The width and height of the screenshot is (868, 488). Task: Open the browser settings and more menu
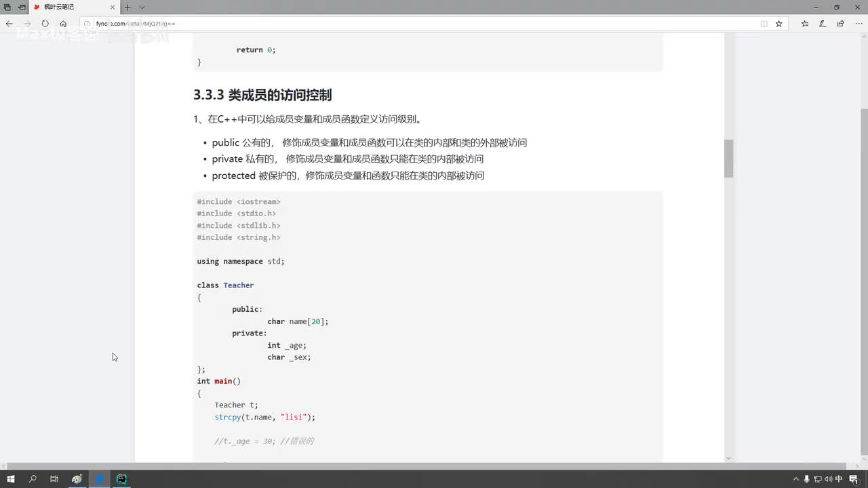coord(859,23)
